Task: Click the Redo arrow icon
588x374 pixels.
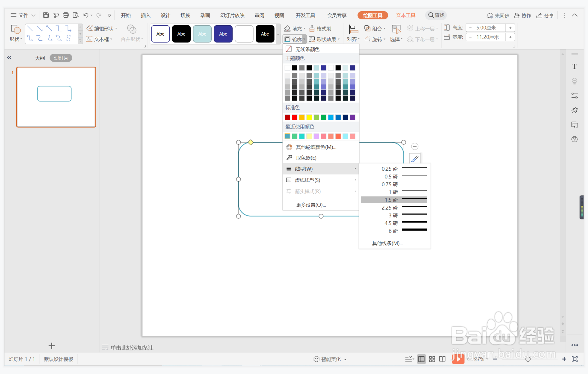Action: click(x=99, y=15)
